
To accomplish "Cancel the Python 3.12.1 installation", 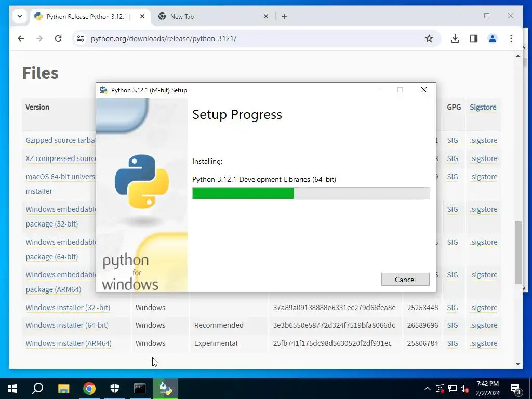I will (405, 279).
